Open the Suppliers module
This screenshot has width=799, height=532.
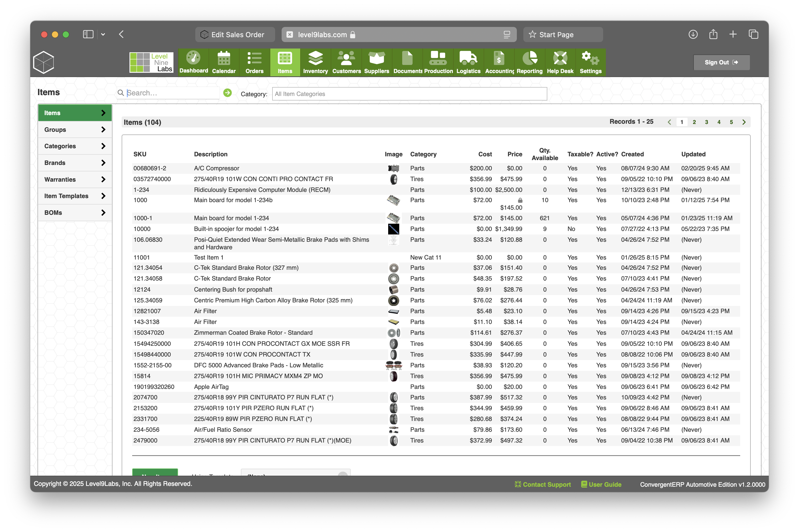(376, 62)
